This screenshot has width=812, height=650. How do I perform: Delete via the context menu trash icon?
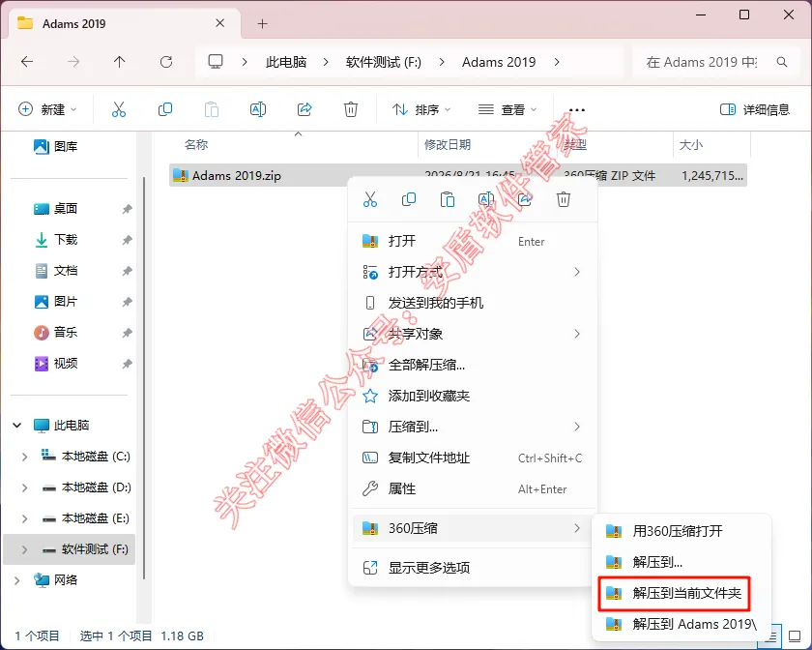[564, 199]
